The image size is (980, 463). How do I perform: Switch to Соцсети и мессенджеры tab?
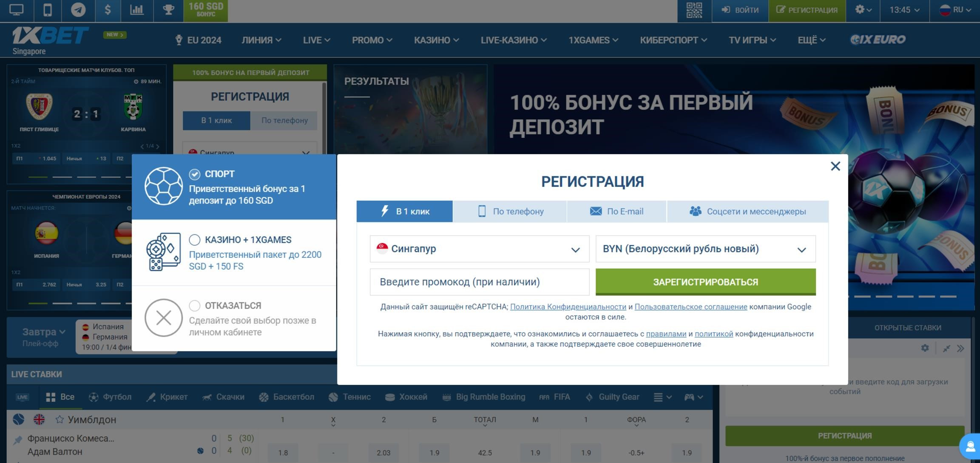click(748, 211)
